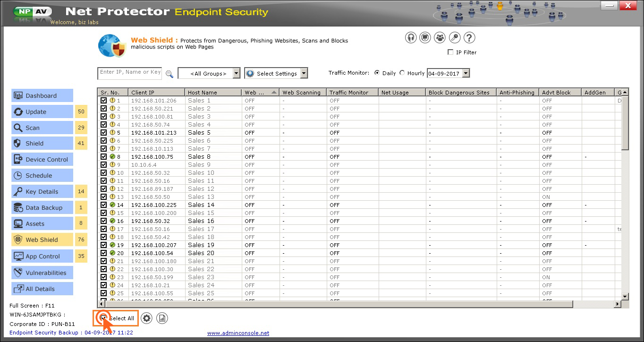Viewport: 644px width, 342px height.
Task: Click the table's scroll down arrow
Action: (x=625, y=296)
